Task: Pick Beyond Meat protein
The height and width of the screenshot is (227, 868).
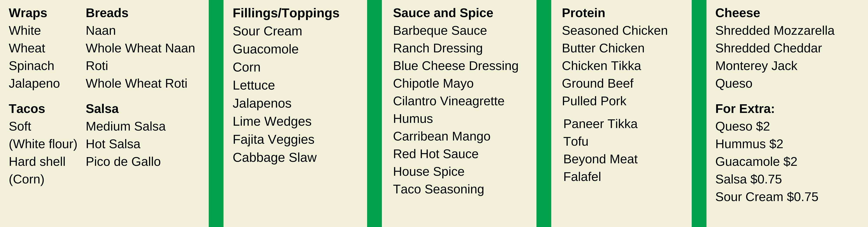Action: (x=600, y=159)
